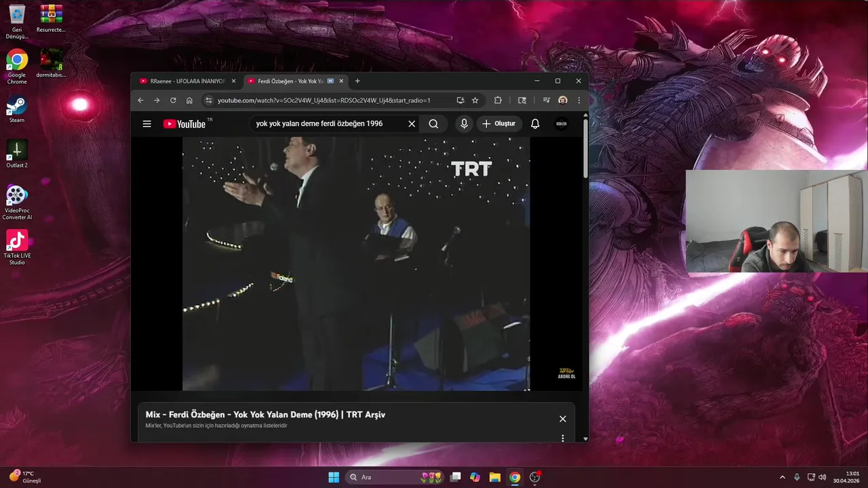The image size is (868, 488).
Task: Click the video player area
Action: [x=356, y=264]
